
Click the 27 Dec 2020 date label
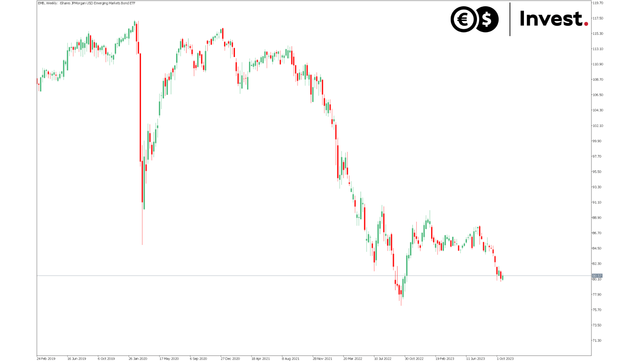[x=230, y=359]
